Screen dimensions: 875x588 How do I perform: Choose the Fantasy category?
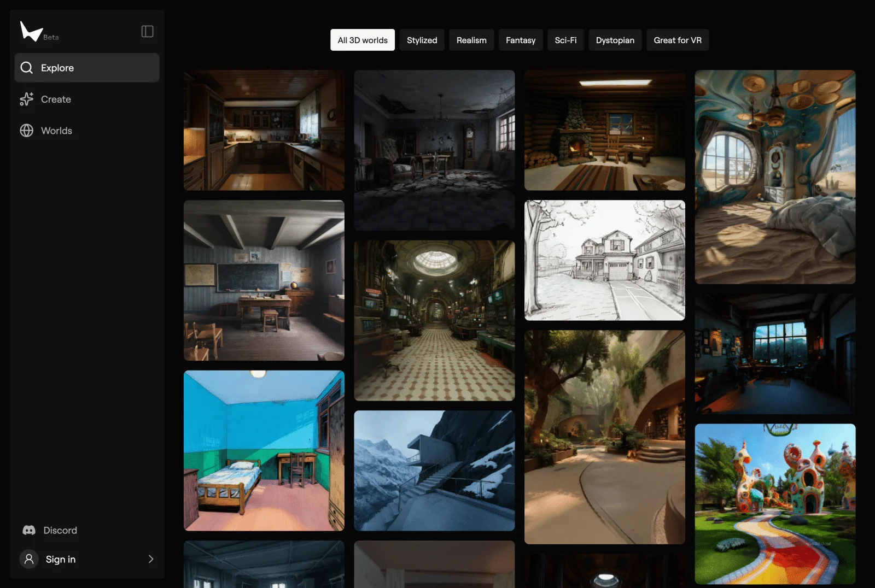pyautogui.click(x=520, y=40)
